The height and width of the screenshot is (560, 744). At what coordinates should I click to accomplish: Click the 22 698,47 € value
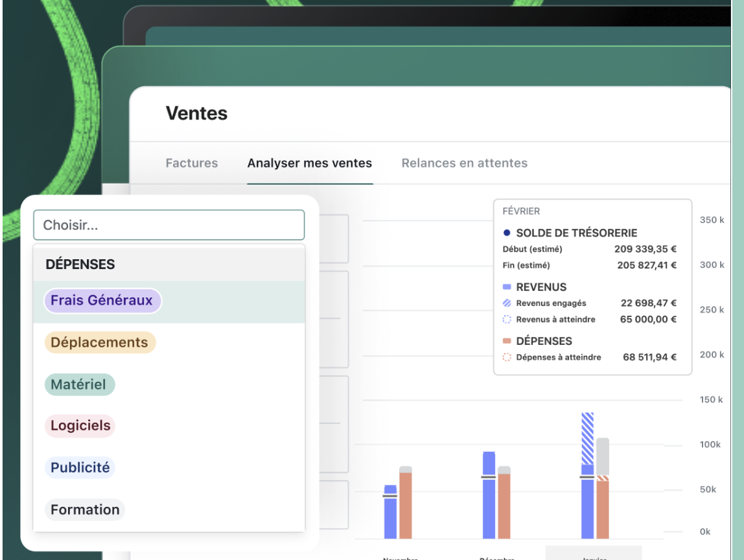click(649, 303)
